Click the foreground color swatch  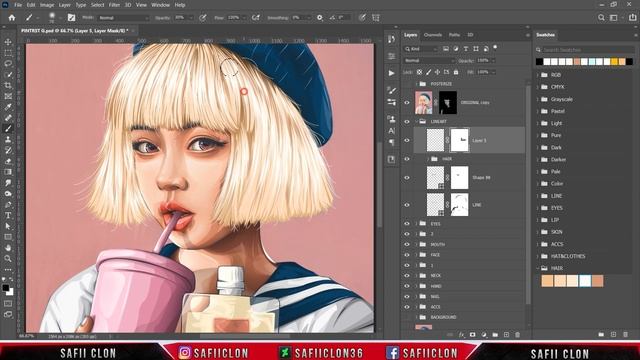point(6,288)
